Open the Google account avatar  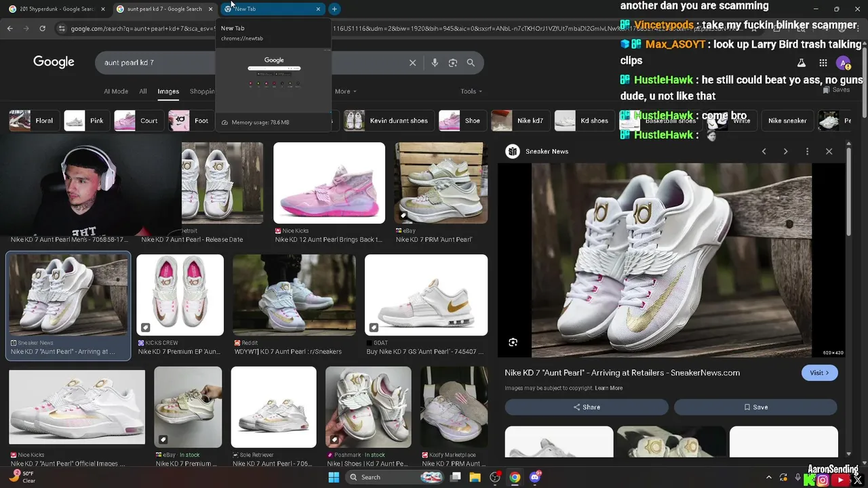coord(844,62)
